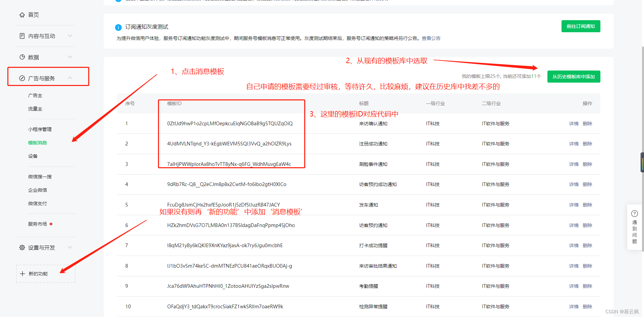The height and width of the screenshot is (317, 644).
Task: Click template ID HZk2hmDVsG7O7LMBA0n137BSldagDaFnqPpmp45jOho
Action: 231,225
